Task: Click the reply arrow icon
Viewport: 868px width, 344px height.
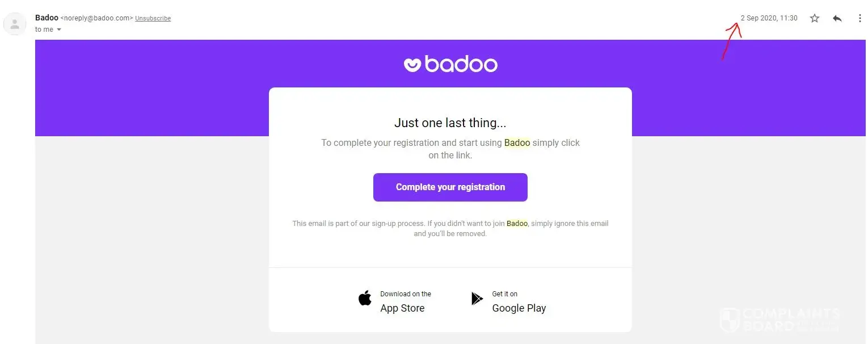Action: [x=837, y=18]
